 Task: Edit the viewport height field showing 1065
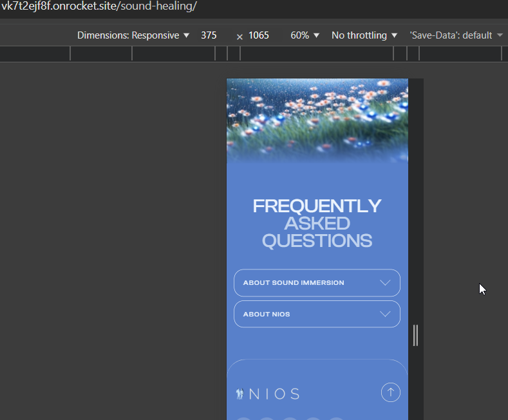point(259,35)
